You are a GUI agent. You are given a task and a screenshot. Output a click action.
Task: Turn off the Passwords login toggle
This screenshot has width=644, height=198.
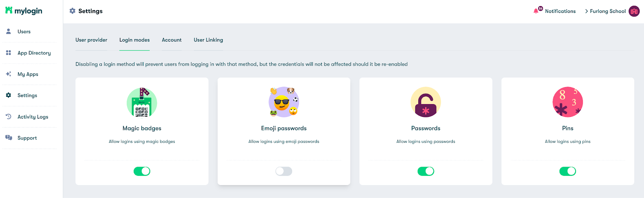coord(426,171)
